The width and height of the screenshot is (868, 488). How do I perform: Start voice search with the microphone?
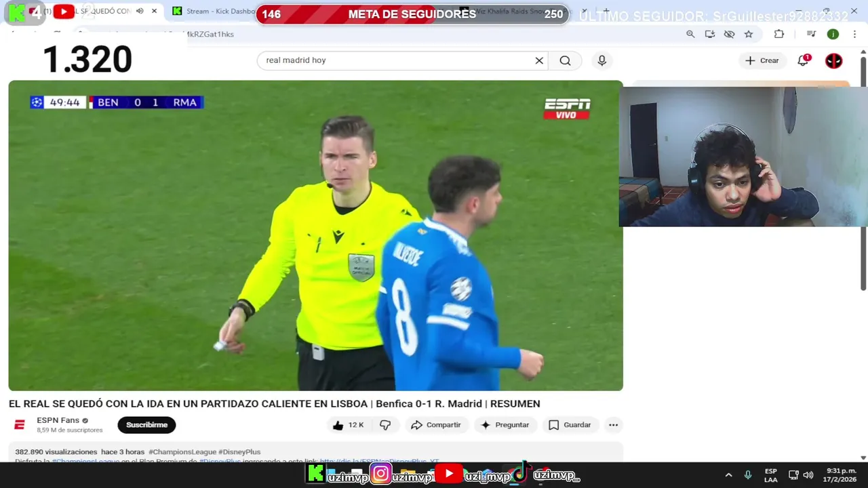click(601, 60)
